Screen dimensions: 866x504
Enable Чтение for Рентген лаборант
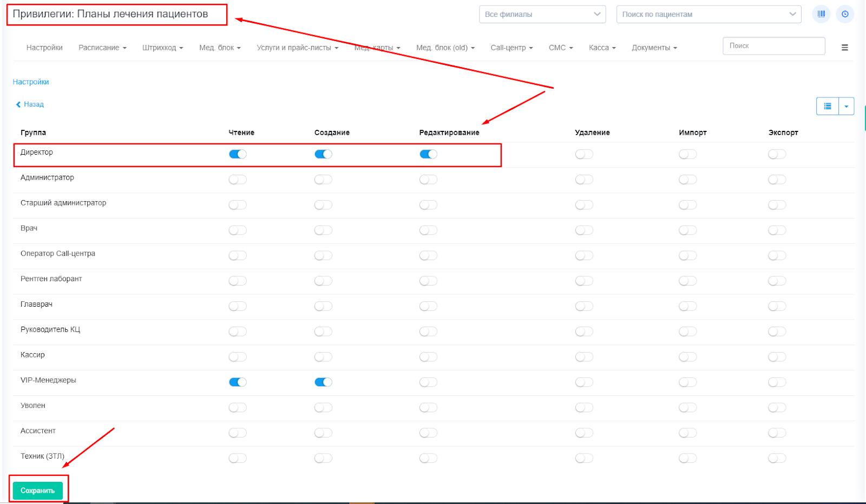pos(238,281)
